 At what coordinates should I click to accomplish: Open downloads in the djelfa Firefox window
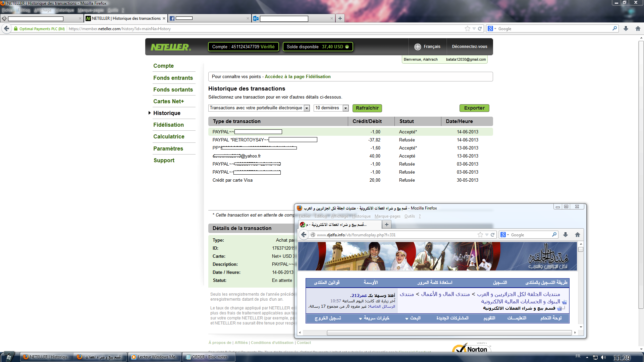(566, 235)
